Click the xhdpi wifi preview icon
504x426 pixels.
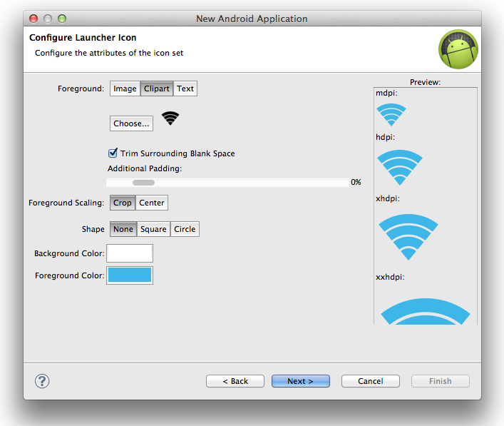tap(408, 237)
